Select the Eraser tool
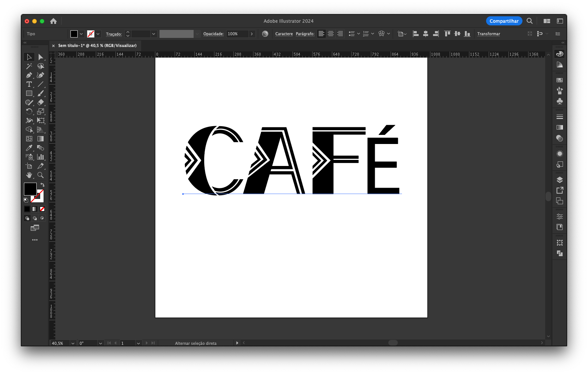The height and width of the screenshot is (374, 588). point(41,102)
